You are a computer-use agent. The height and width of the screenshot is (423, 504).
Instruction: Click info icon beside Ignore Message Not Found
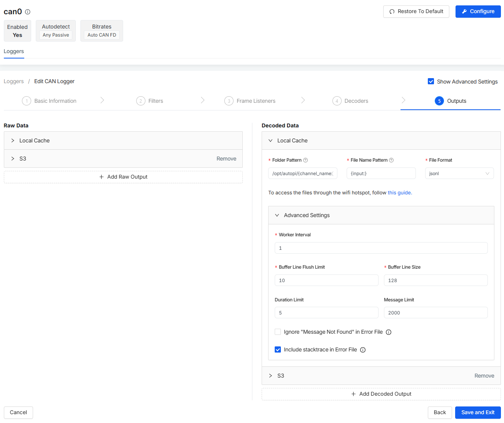click(x=389, y=332)
